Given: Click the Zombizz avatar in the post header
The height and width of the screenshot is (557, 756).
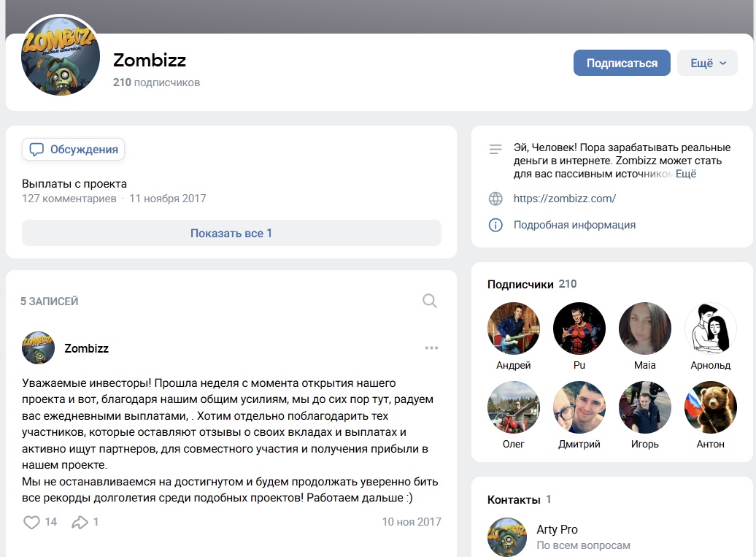Looking at the screenshot, I should pyautogui.click(x=38, y=348).
